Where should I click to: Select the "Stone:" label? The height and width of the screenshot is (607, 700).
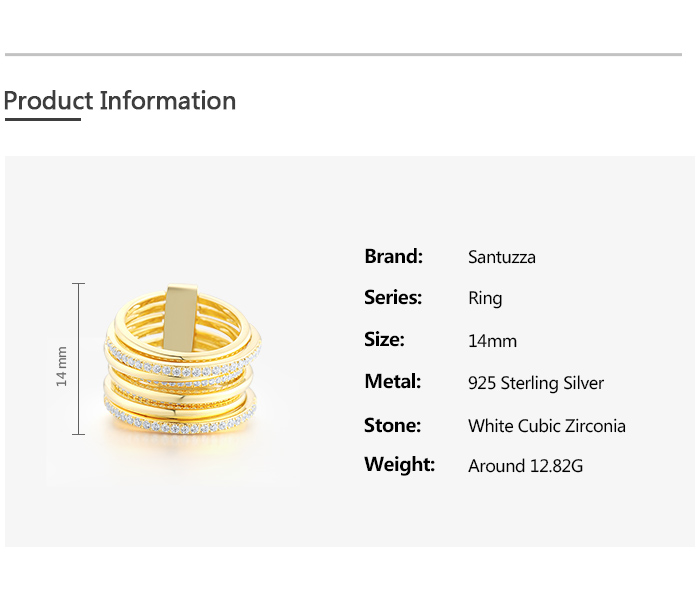pyautogui.click(x=392, y=424)
